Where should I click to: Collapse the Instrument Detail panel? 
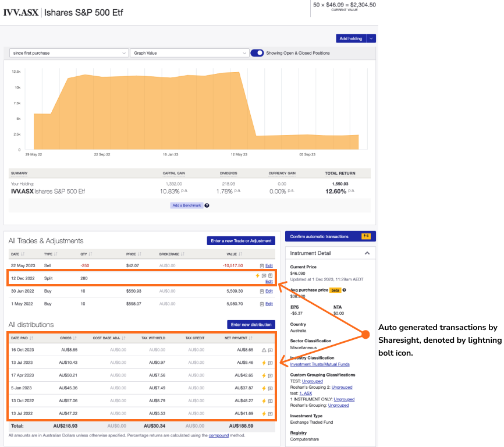click(x=367, y=253)
